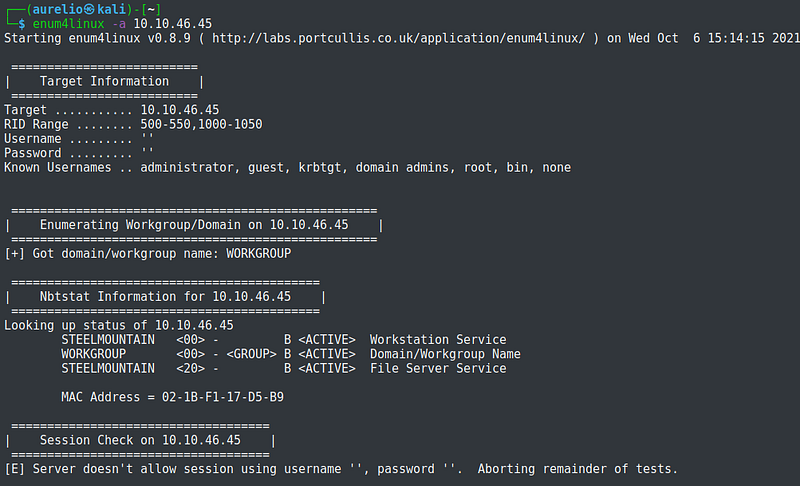The height and width of the screenshot is (486, 800).
Task: Click the Nbtstat Information heading
Action: (x=165, y=297)
